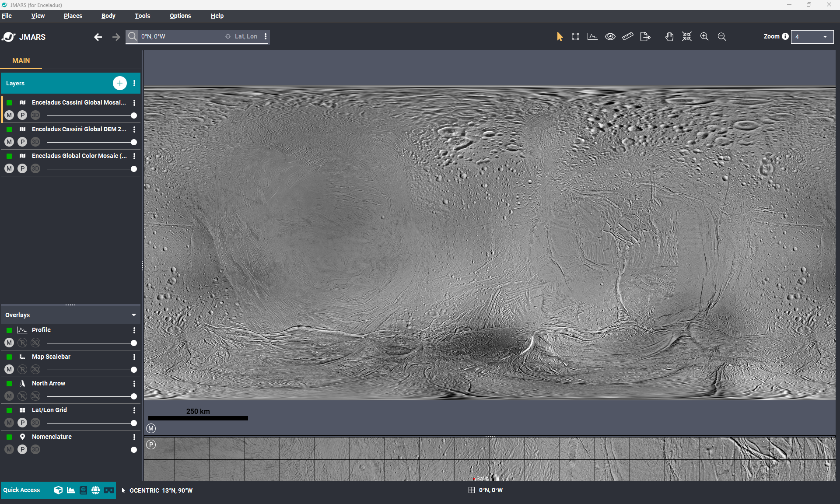Open North Arrow options menu
The width and height of the screenshot is (840, 504).
134,383
